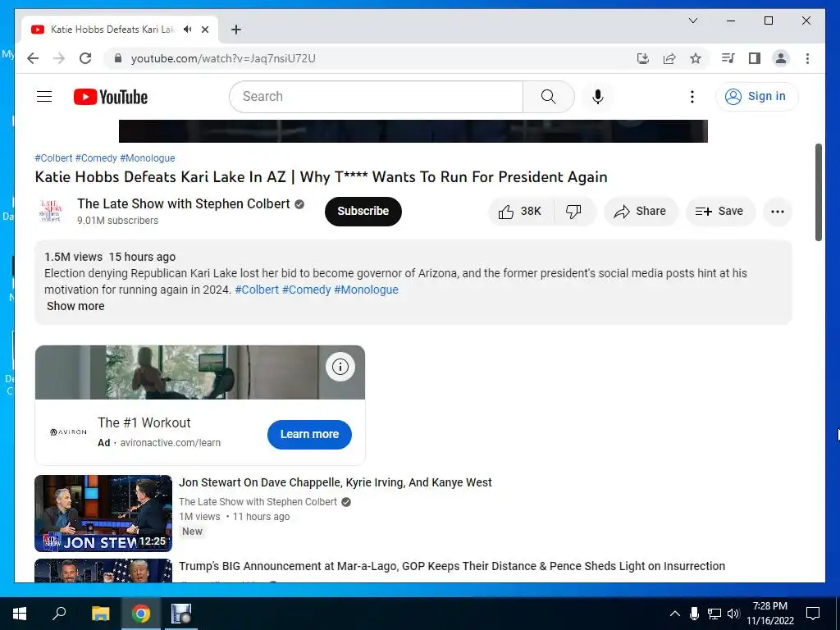
Task: Expand description with Show more
Action: pyautogui.click(x=75, y=306)
